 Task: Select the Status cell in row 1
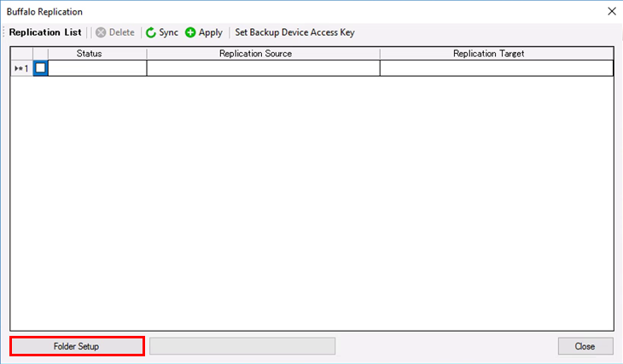97,68
